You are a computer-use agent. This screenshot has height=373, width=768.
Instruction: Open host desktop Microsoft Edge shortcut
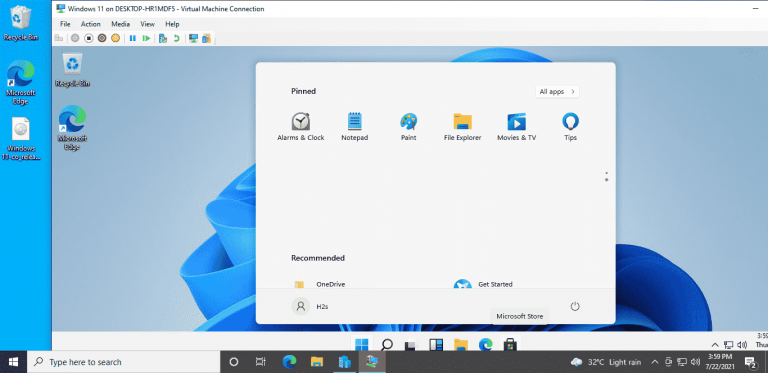pyautogui.click(x=21, y=82)
